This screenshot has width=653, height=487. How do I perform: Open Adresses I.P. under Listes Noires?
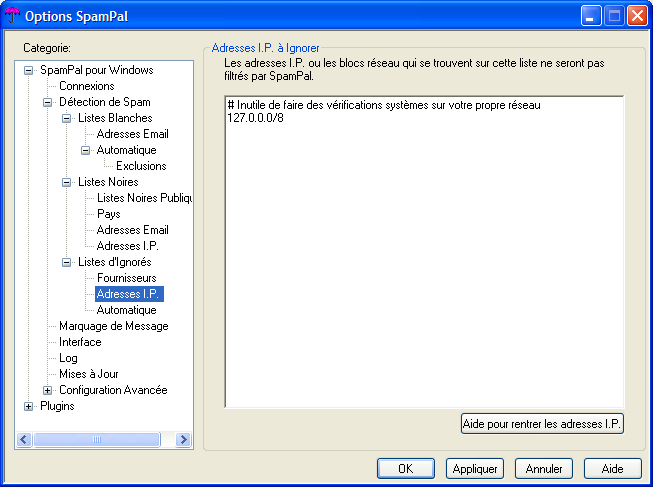click(127, 246)
